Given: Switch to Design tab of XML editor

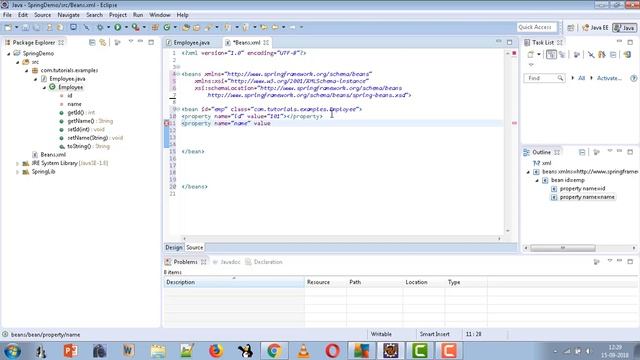Looking at the screenshot, I should pos(173,247).
